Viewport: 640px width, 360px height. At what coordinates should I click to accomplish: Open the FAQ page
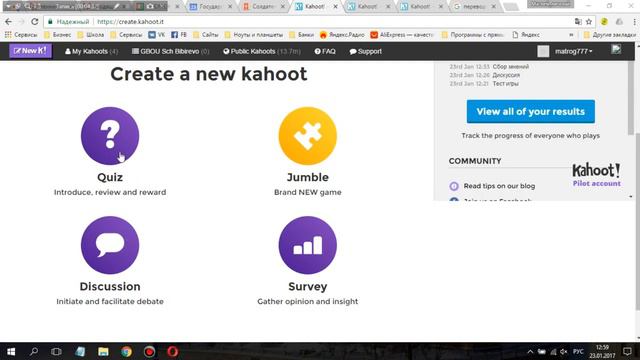325,51
